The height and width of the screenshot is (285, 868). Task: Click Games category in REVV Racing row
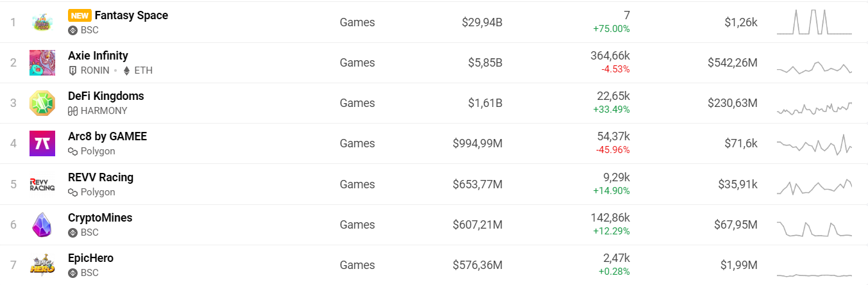tap(357, 184)
